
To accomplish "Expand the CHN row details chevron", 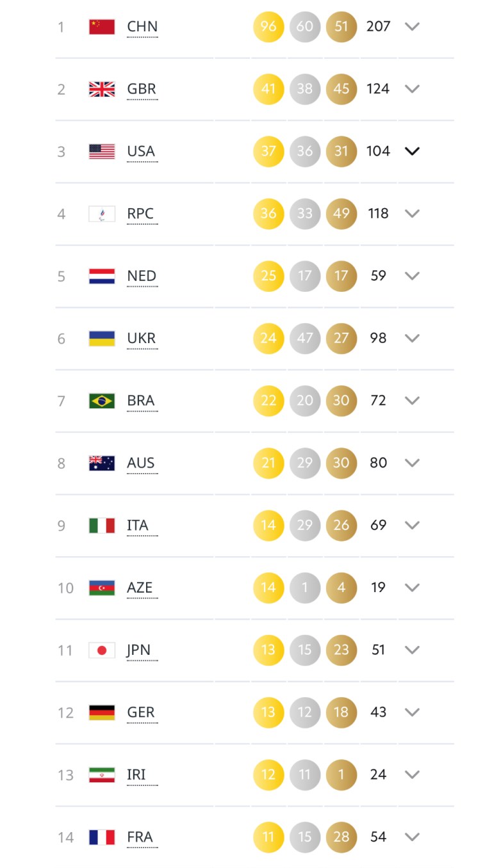I will [x=412, y=27].
